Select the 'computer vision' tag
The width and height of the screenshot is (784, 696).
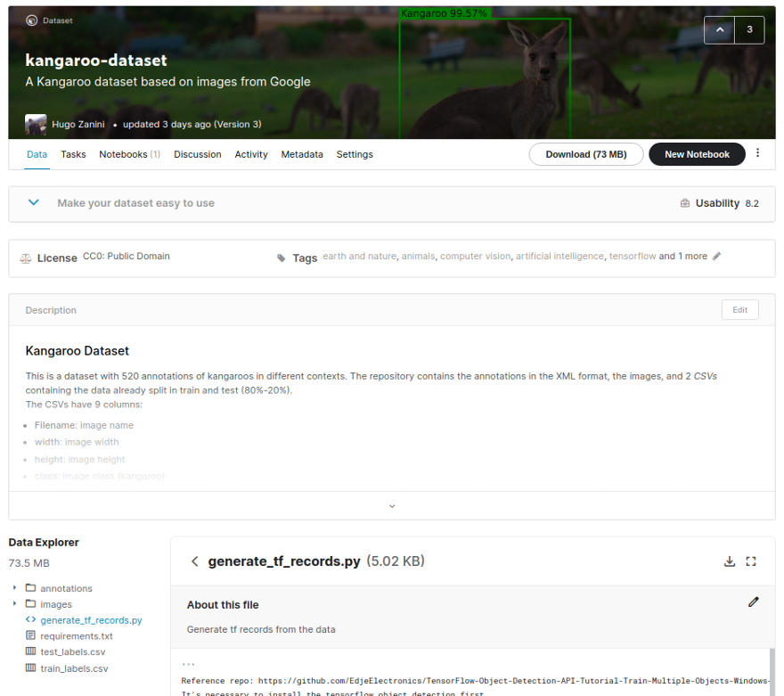pyautogui.click(x=475, y=256)
